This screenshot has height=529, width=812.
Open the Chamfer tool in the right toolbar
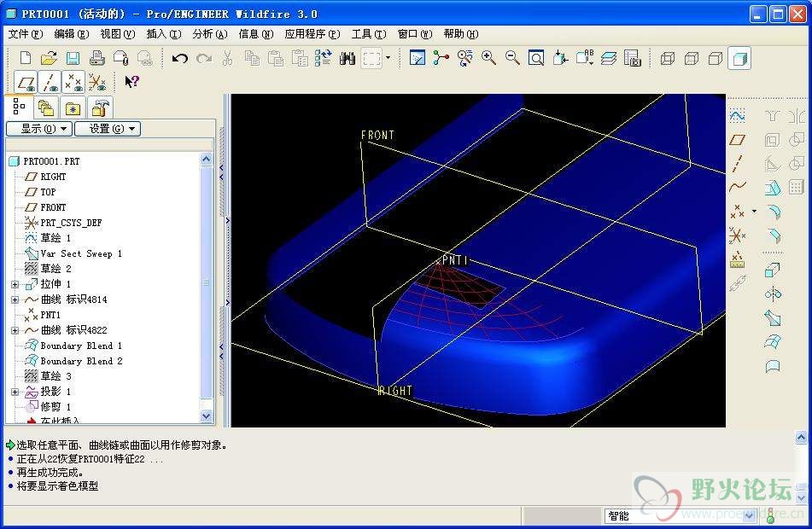[x=773, y=236]
